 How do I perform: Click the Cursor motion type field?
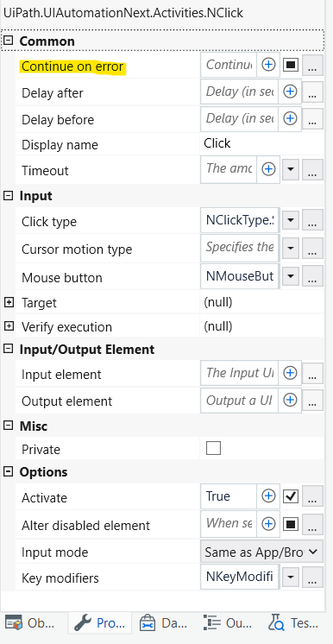coord(239,248)
